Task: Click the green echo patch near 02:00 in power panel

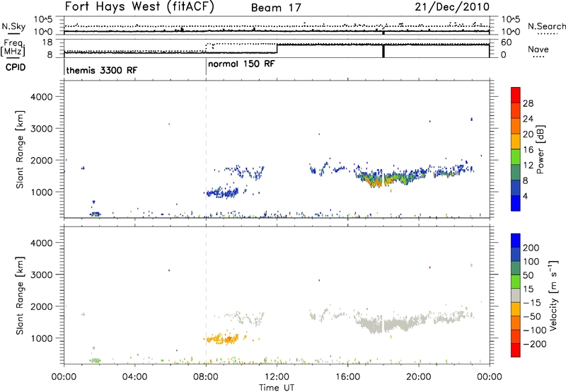Action: tap(96, 214)
